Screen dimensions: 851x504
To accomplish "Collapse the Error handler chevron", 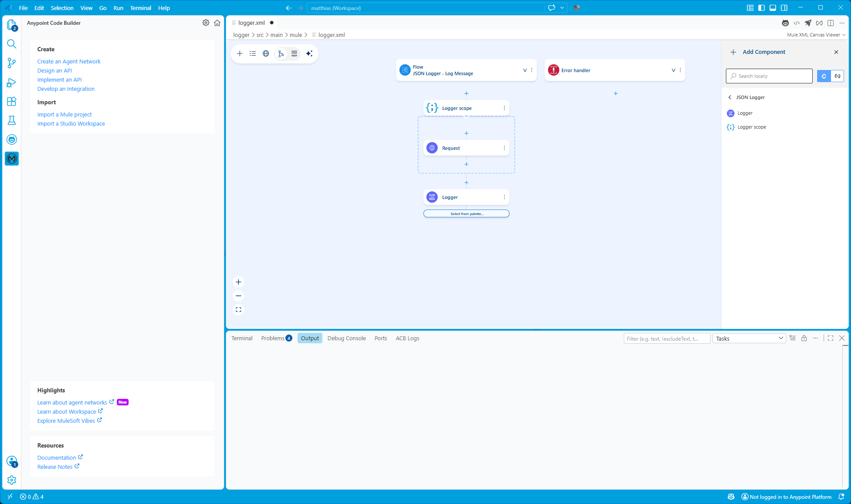I will 673,70.
